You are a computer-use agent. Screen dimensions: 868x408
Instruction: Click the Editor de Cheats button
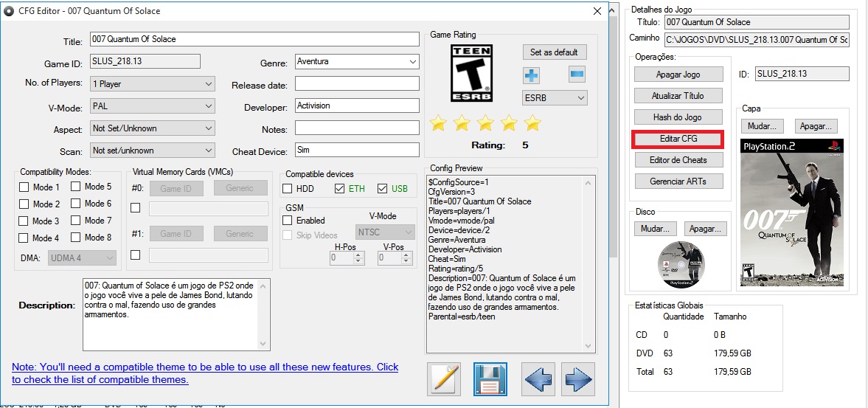click(x=678, y=160)
